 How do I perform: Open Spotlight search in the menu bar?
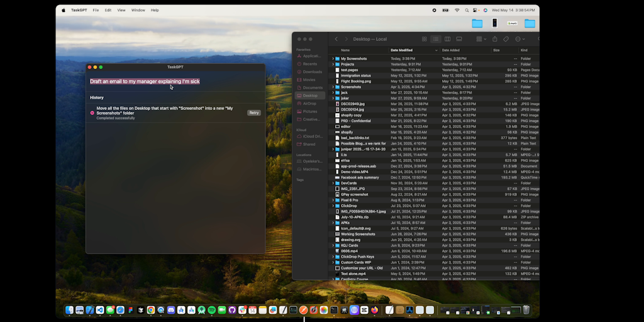point(467,10)
